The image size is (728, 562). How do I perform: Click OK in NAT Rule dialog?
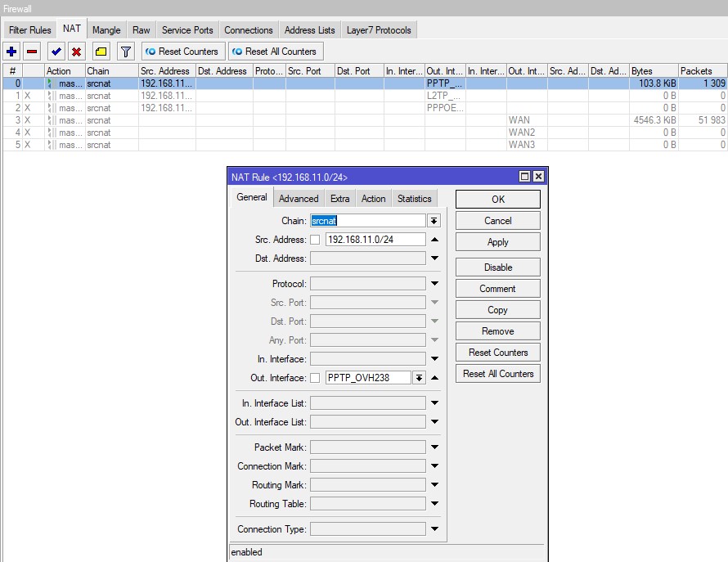tap(497, 200)
